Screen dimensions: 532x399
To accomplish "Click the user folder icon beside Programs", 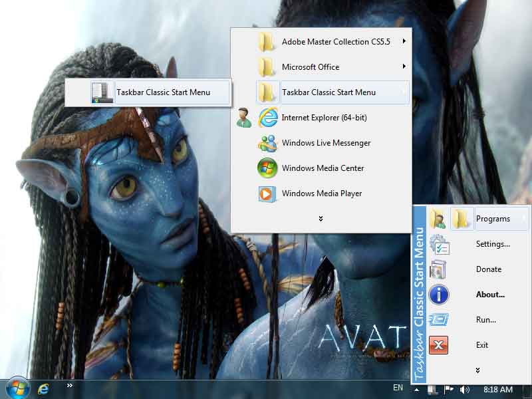I will point(438,219).
